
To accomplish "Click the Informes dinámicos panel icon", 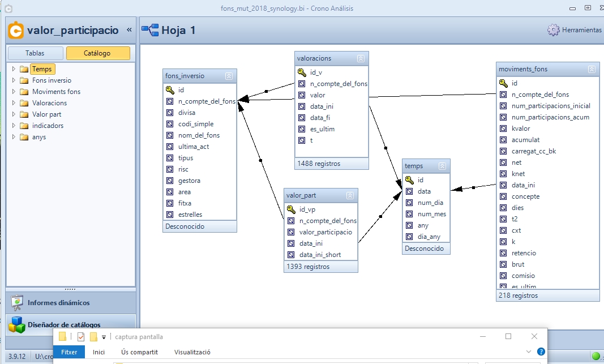I will (17, 302).
